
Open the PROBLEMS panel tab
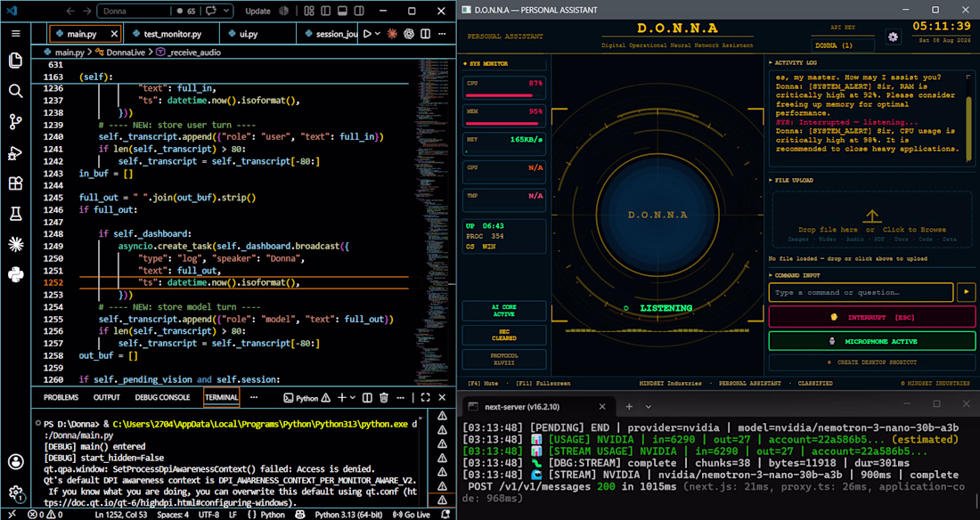(61, 397)
